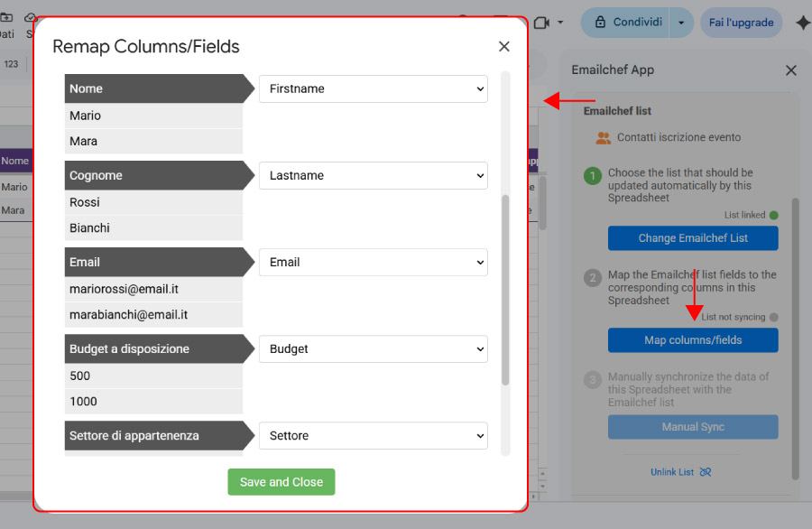Viewport: 812px width, 529px height.
Task: Click the Change Emailchef List button
Action: (693, 238)
